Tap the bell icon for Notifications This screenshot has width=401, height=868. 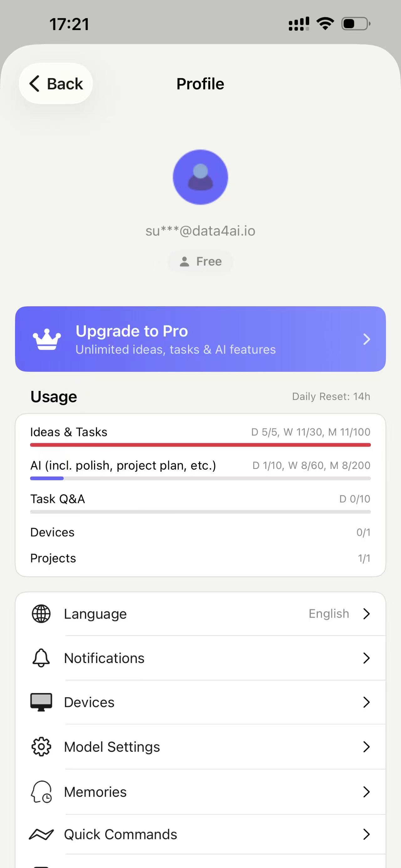[41, 658]
